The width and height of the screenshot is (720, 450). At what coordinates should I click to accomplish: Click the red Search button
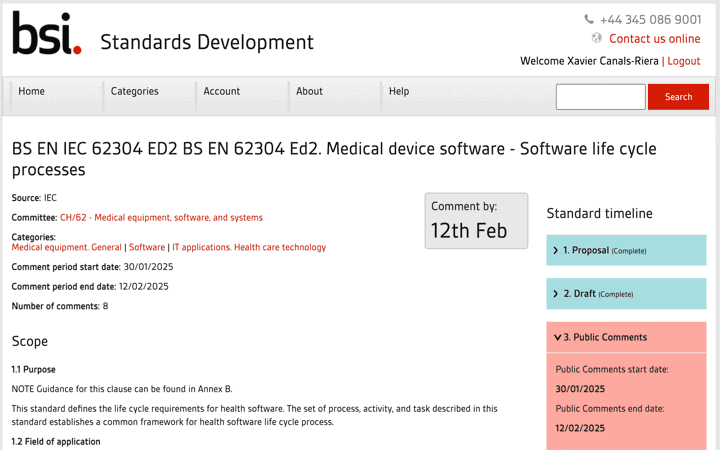(678, 97)
